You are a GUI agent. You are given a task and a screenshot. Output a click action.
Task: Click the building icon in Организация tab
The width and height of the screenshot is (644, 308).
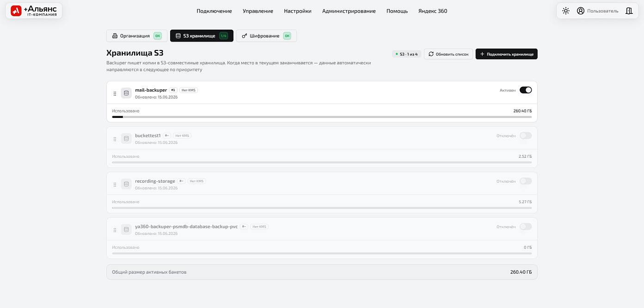tap(115, 36)
